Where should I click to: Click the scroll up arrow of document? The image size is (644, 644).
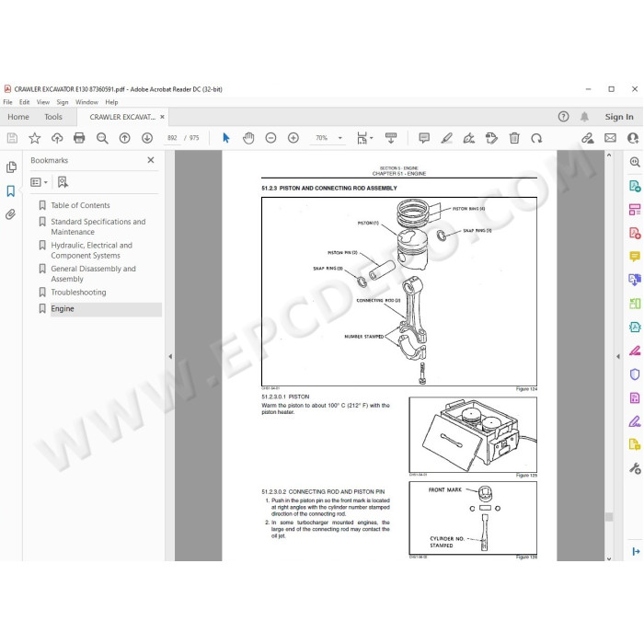pyautogui.click(x=609, y=155)
